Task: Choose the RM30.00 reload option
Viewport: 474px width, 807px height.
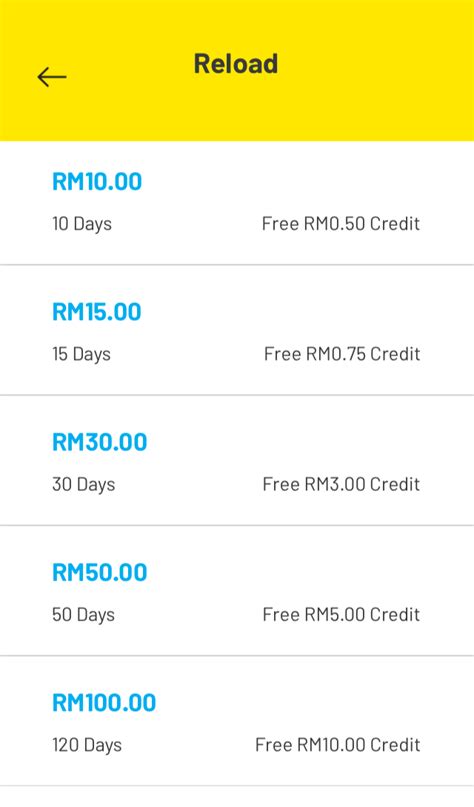Action: click(x=99, y=442)
